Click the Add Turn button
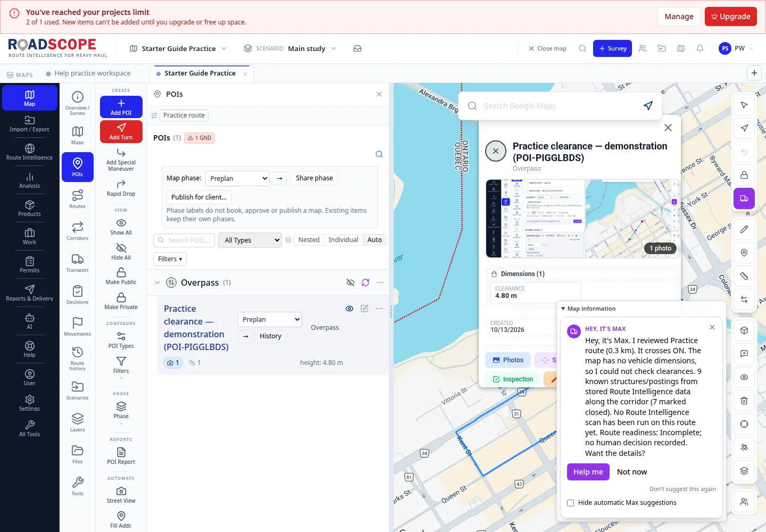 tap(121, 131)
